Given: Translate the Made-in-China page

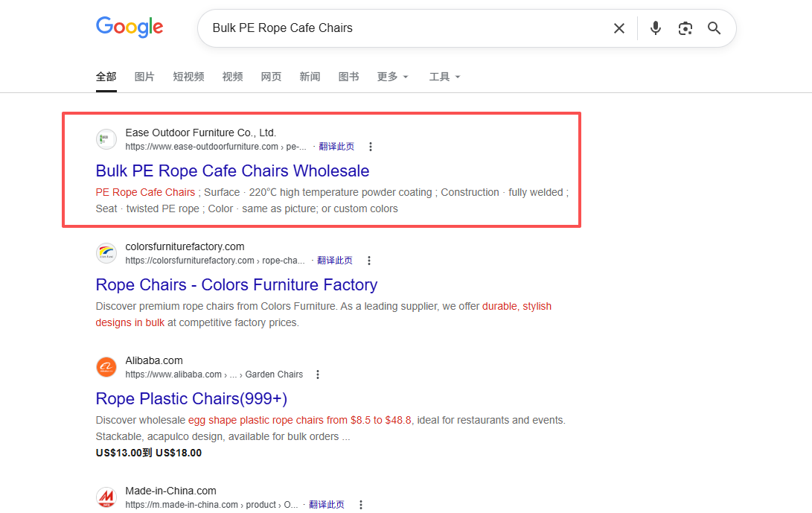Looking at the screenshot, I should (x=327, y=505).
